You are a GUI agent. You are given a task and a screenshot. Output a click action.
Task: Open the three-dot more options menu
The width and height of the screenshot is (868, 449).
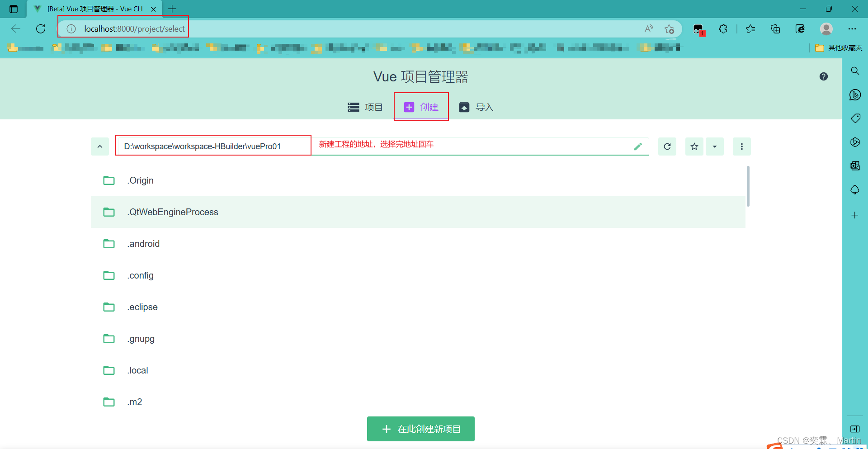click(x=741, y=147)
